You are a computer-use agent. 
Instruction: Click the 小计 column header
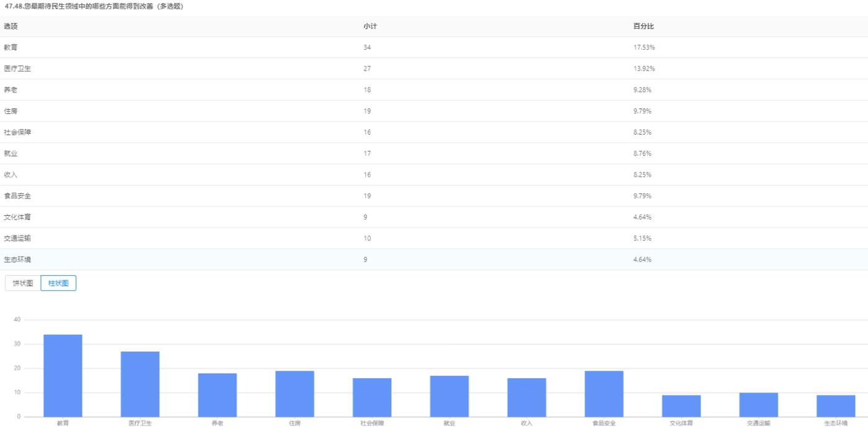(370, 26)
